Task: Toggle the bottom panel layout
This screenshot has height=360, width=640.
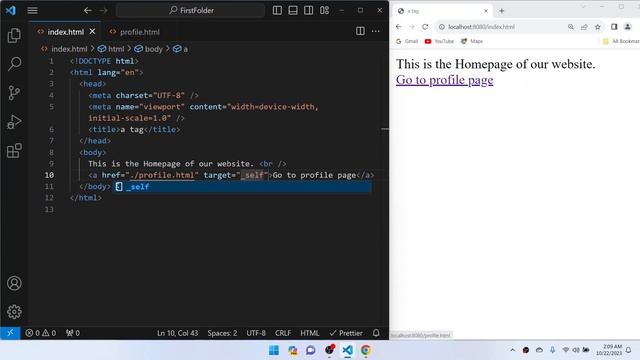Action: point(293,10)
